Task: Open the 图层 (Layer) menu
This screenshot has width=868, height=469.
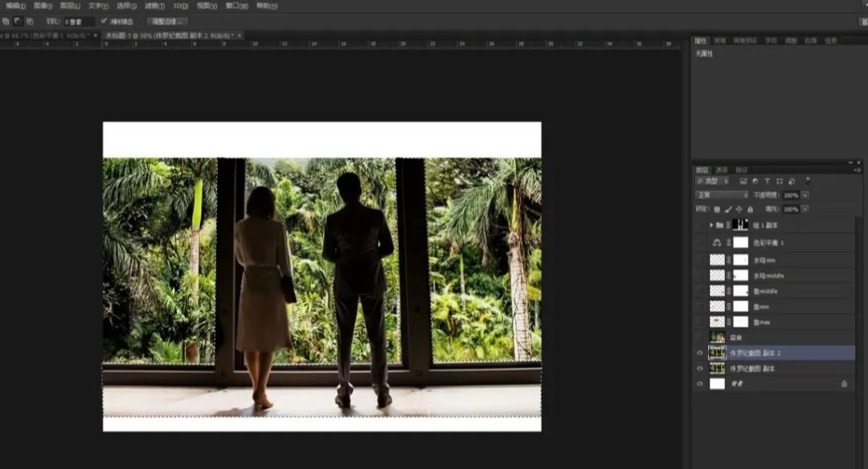Action: click(x=70, y=6)
